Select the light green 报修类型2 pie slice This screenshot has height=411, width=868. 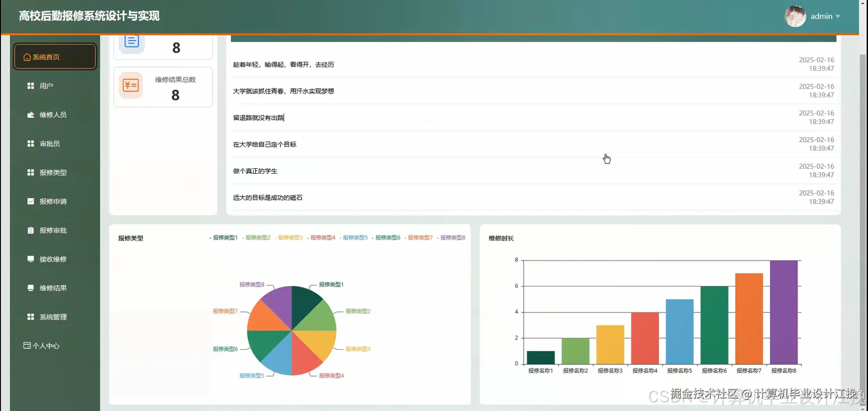319,319
